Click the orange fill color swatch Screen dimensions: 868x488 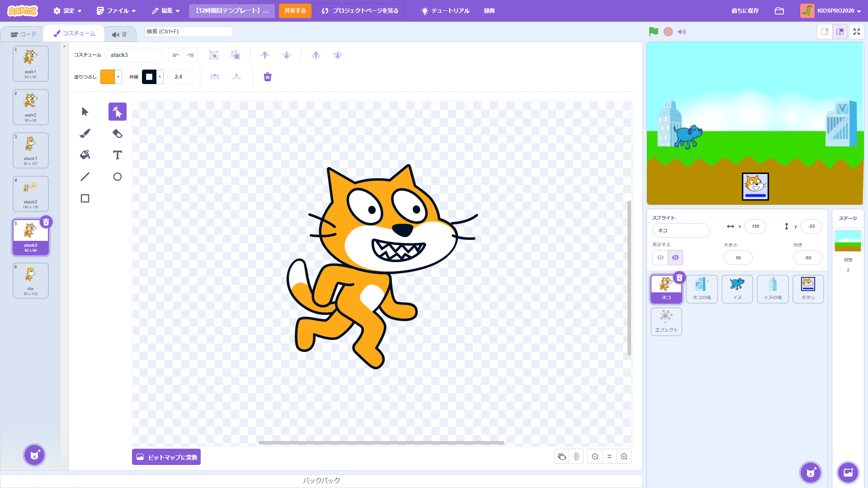[x=108, y=77]
